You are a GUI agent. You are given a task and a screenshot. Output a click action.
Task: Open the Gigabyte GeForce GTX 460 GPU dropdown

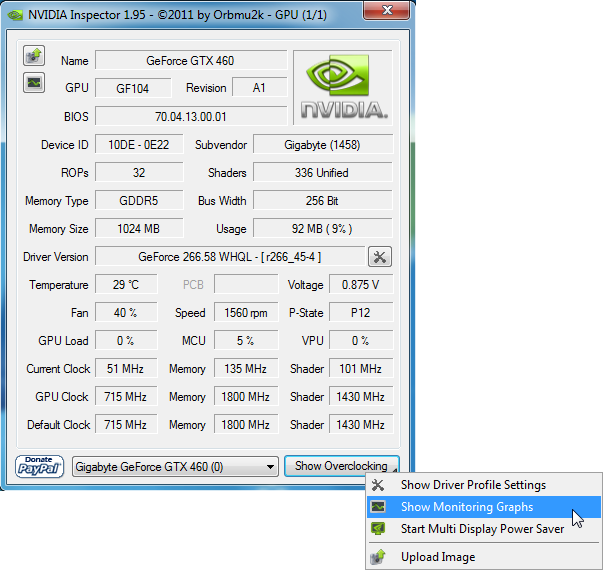[175, 466]
